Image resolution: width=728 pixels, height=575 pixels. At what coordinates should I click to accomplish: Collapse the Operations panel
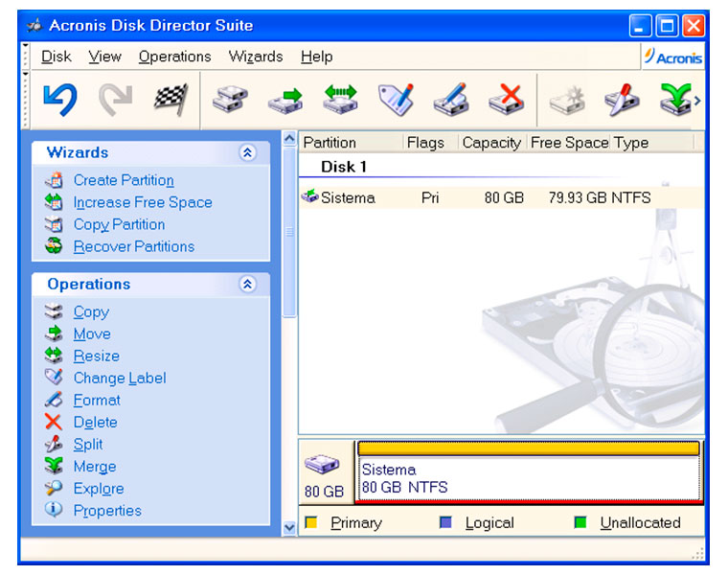[x=247, y=284]
